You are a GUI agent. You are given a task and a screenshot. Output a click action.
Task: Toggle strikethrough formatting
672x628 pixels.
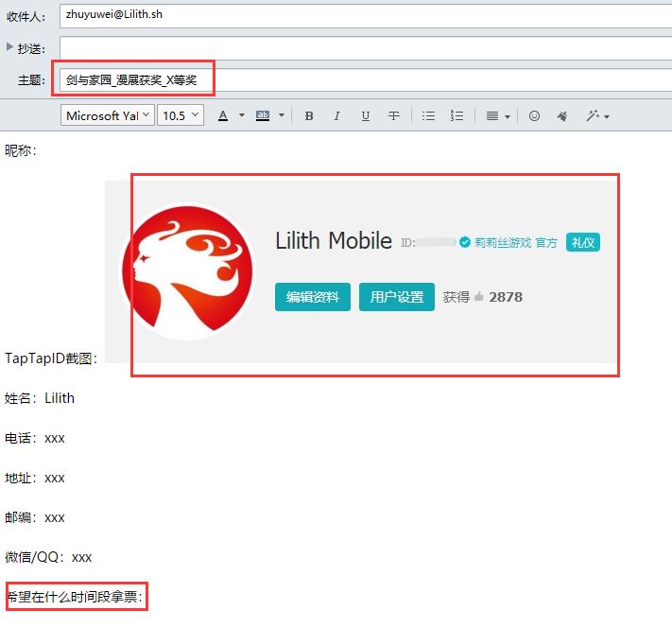(394, 115)
